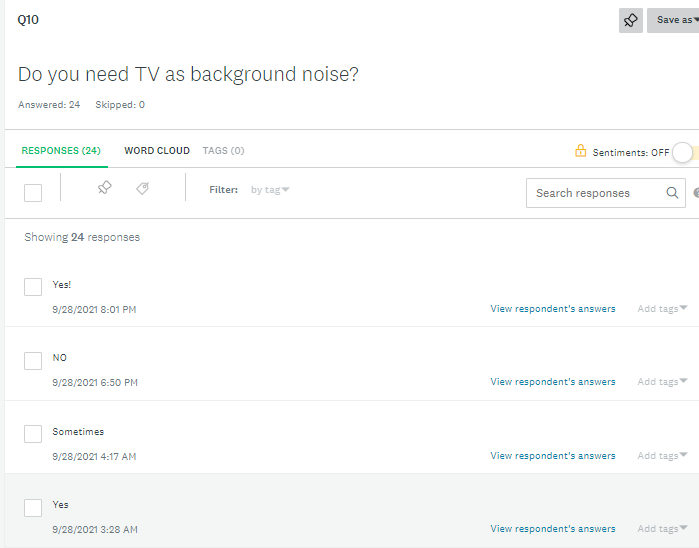Open the Tags (0) tab
This screenshot has width=699, height=548.
[223, 151]
